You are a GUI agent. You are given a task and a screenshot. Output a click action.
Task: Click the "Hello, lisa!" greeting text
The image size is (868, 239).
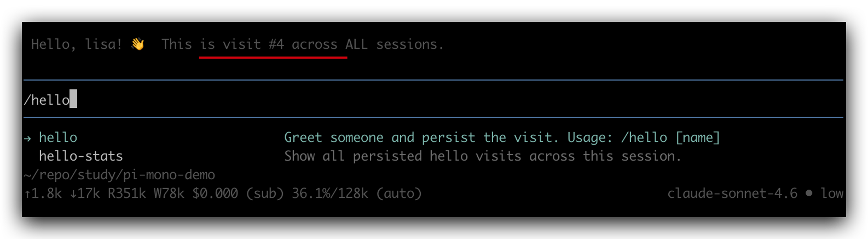(76, 44)
